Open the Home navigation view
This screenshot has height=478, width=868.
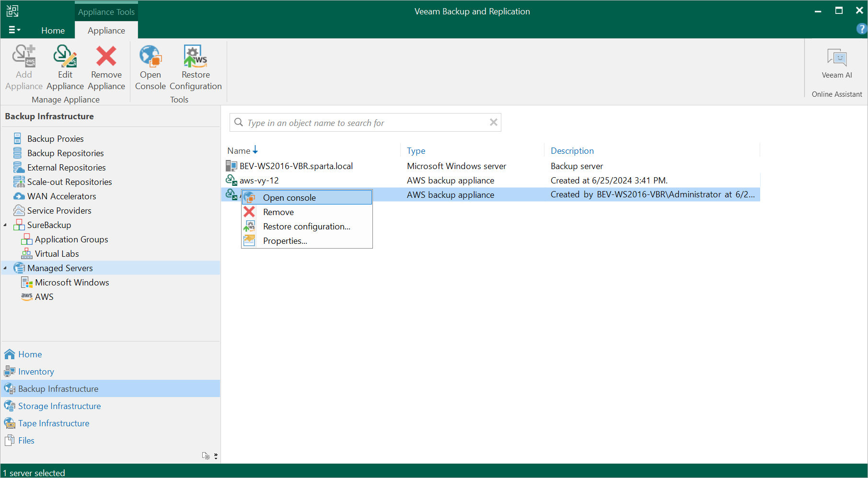(x=30, y=354)
